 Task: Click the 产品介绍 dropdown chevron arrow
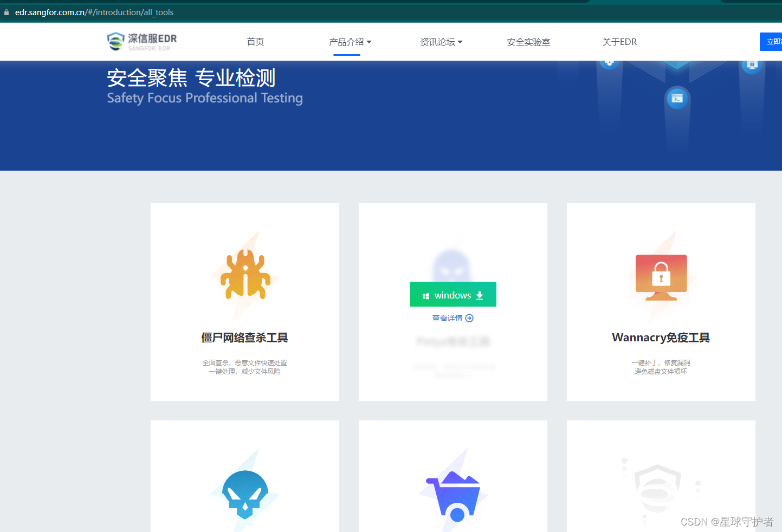tap(369, 42)
